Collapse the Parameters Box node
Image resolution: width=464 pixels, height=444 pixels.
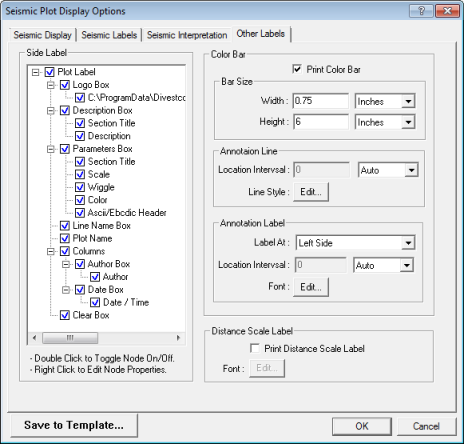tap(51, 149)
